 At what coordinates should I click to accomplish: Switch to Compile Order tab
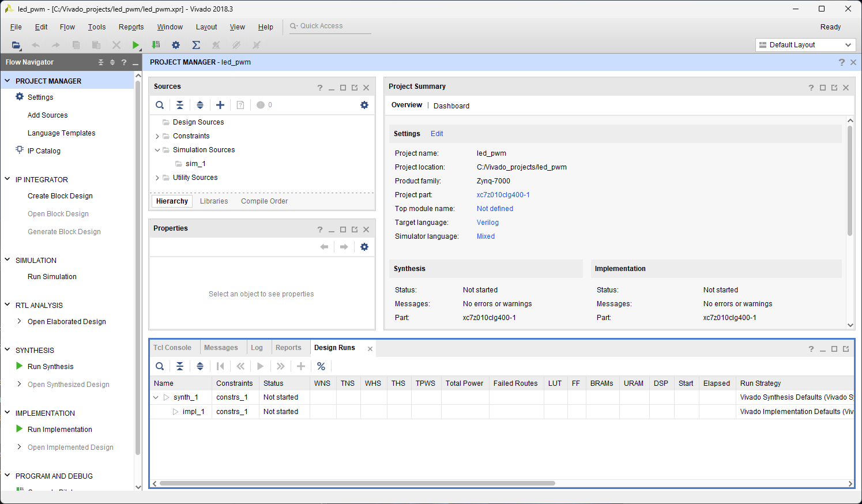(x=264, y=201)
